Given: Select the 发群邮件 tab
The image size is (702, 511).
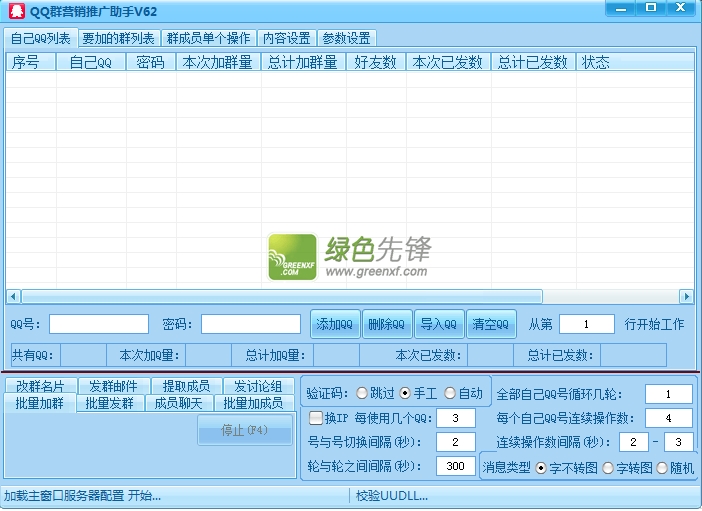Looking at the screenshot, I should pos(113,385).
